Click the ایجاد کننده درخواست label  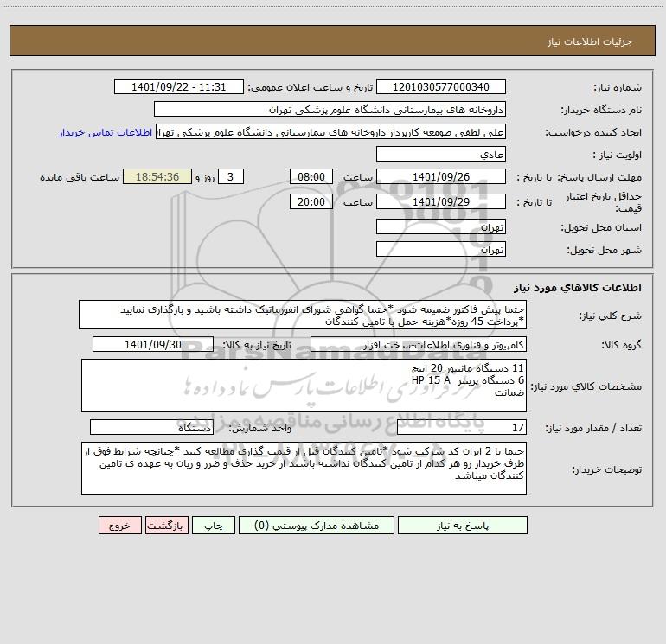tap(593, 132)
